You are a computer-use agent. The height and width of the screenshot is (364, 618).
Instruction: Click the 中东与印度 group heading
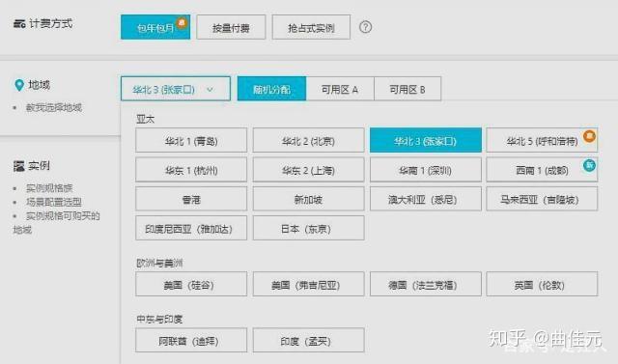coord(159,319)
